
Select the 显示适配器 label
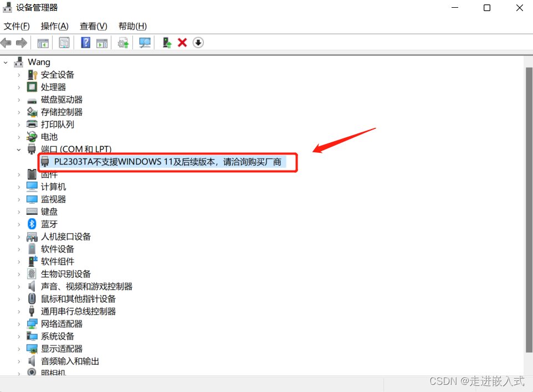(x=62, y=349)
